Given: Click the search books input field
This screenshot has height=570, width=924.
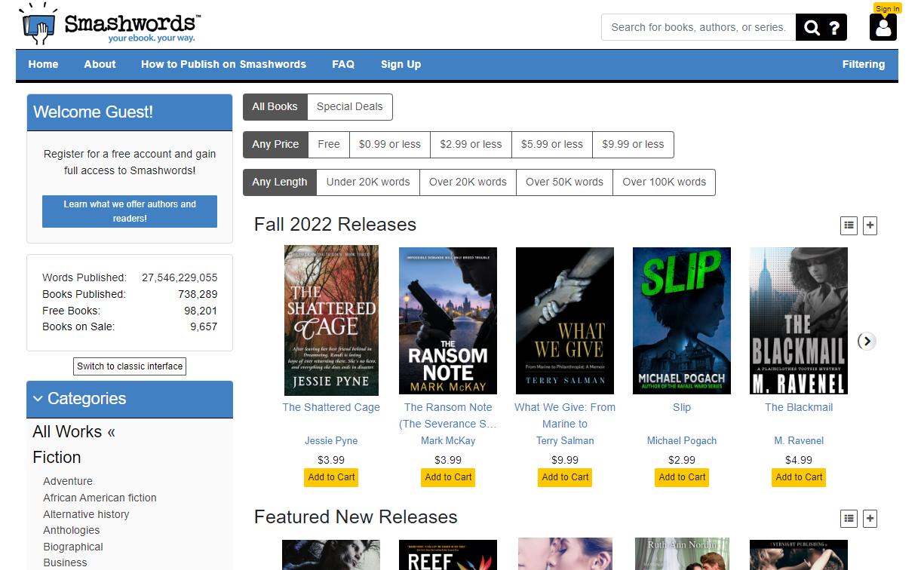Looking at the screenshot, I should pos(698,27).
